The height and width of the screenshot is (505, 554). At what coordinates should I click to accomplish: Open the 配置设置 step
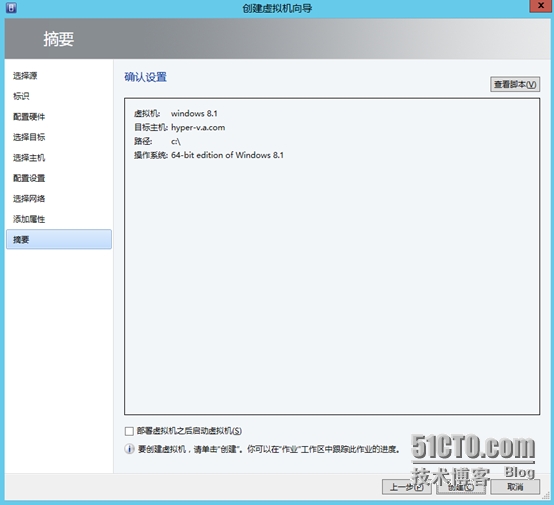coord(29,178)
